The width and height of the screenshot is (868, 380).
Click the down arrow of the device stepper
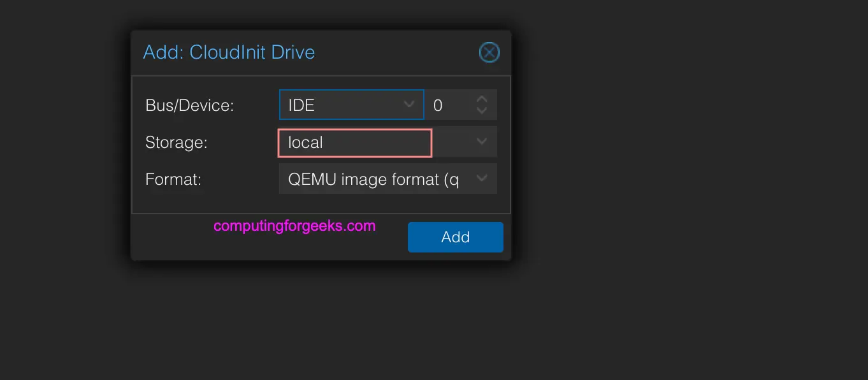pos(482,110)
